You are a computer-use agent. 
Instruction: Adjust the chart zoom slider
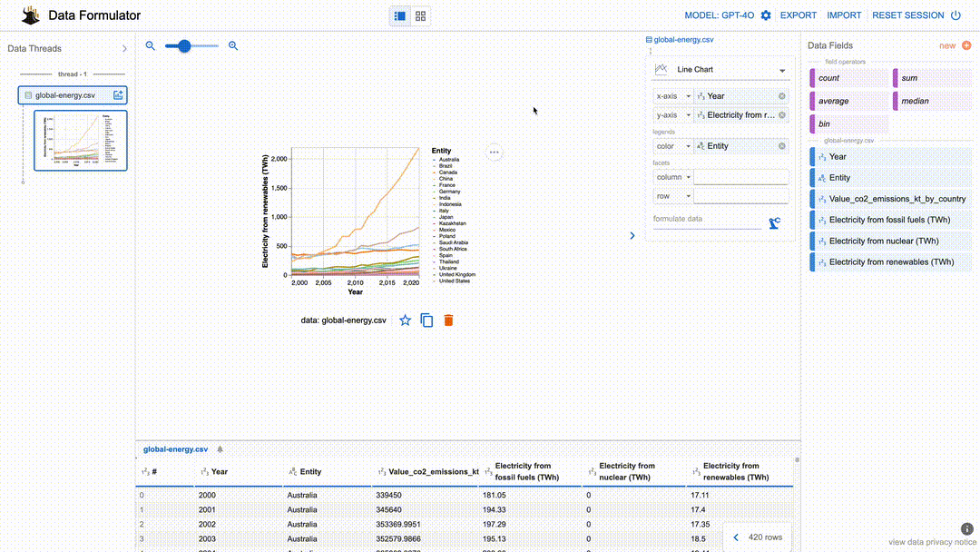point(191,45)
